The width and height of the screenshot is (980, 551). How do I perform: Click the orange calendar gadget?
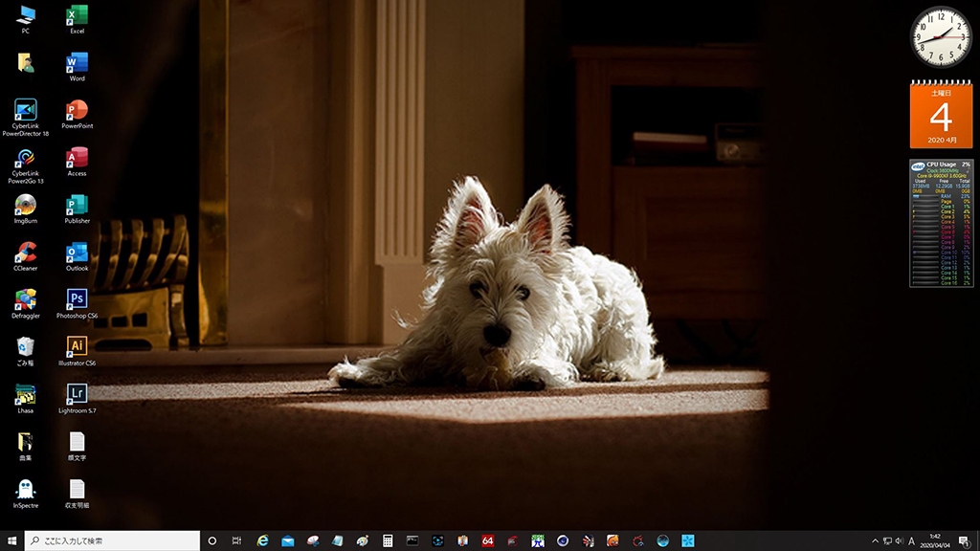pos(942,114)
